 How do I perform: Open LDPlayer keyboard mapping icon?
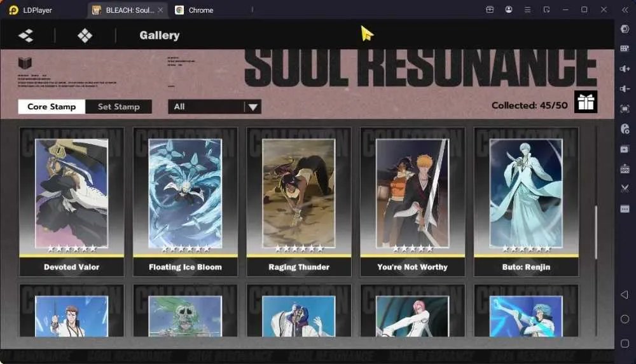[625, 49]
